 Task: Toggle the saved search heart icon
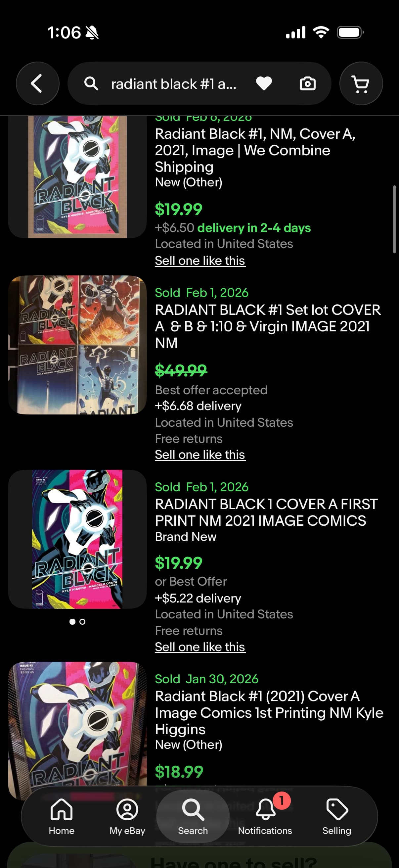coord(264,83)
